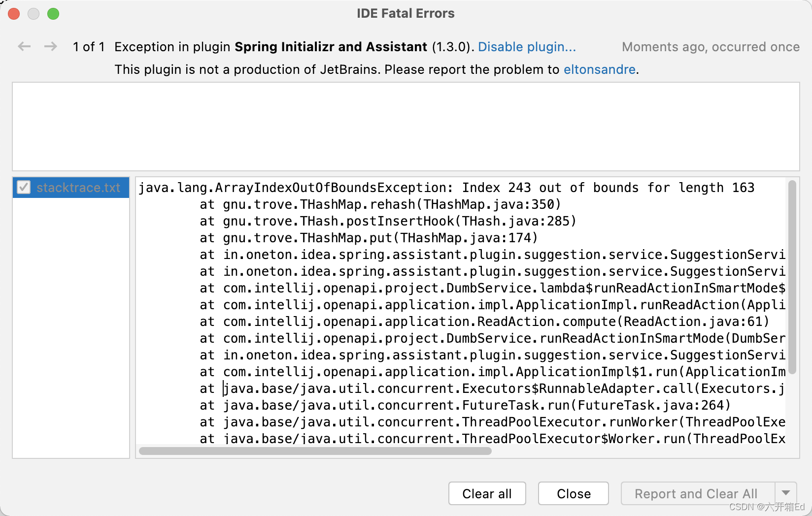Image resolution: width=812 pixels, height=516 pixels.
Task: Click the ReadAction.compute stack trace line
Action: (x=484, y=322)
